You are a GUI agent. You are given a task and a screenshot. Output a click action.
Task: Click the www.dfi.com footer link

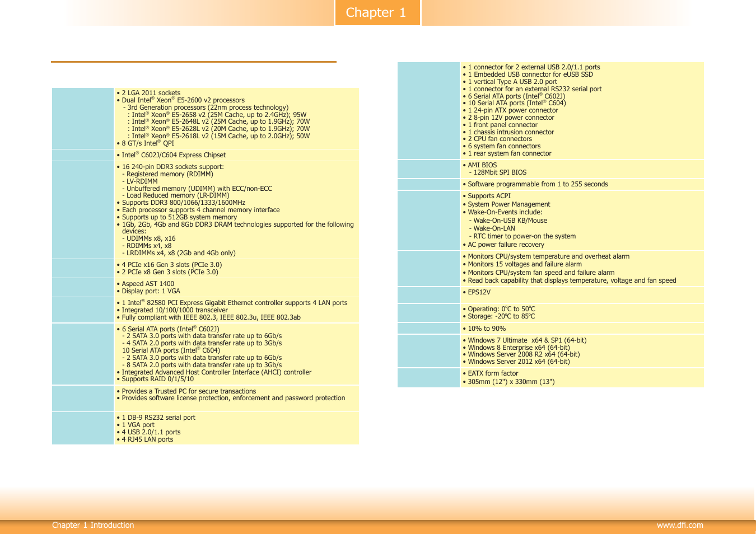(x=680, y=525)
